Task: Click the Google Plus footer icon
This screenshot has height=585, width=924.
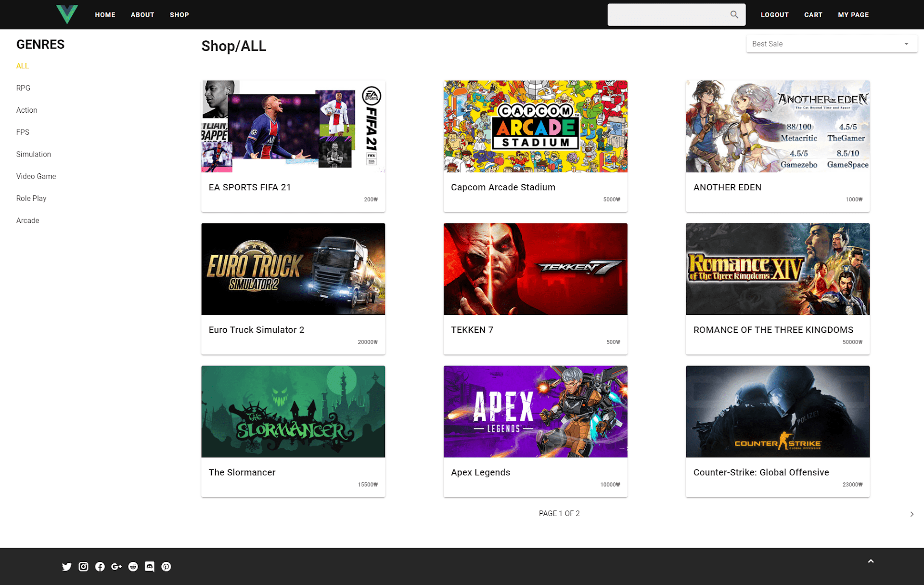Action: [116, 567]
